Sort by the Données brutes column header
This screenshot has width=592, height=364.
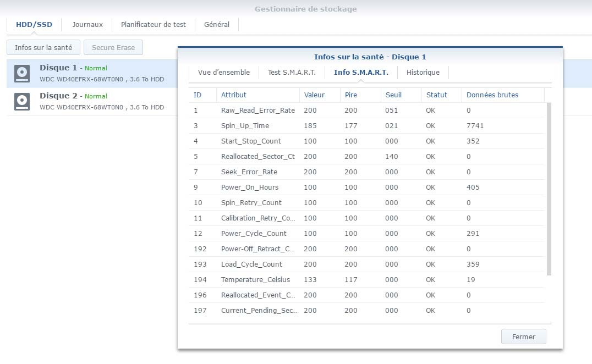coord(492,95)
